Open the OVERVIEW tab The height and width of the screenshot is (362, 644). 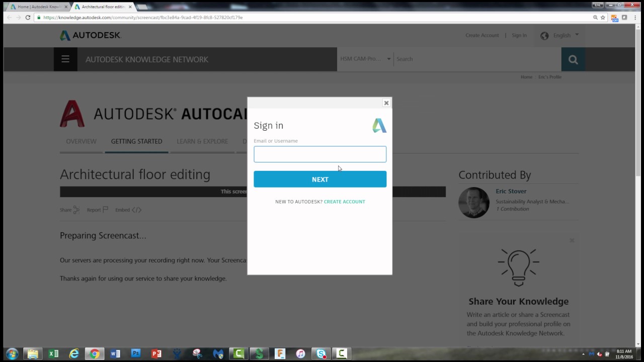click(x=81, y=141)
